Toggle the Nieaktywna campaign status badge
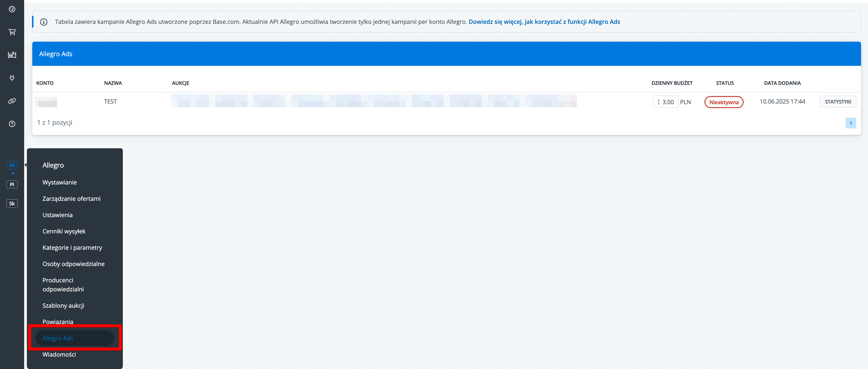868x369 pixels. point(723,102)
